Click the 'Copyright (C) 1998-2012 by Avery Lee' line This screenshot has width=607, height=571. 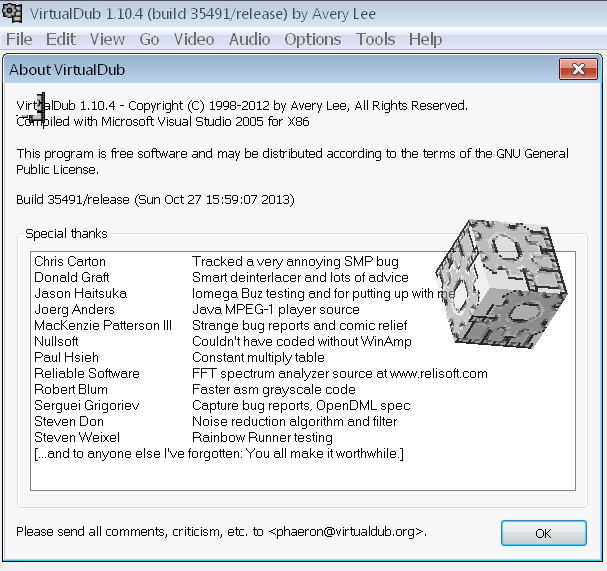click(x=242, y=106)
